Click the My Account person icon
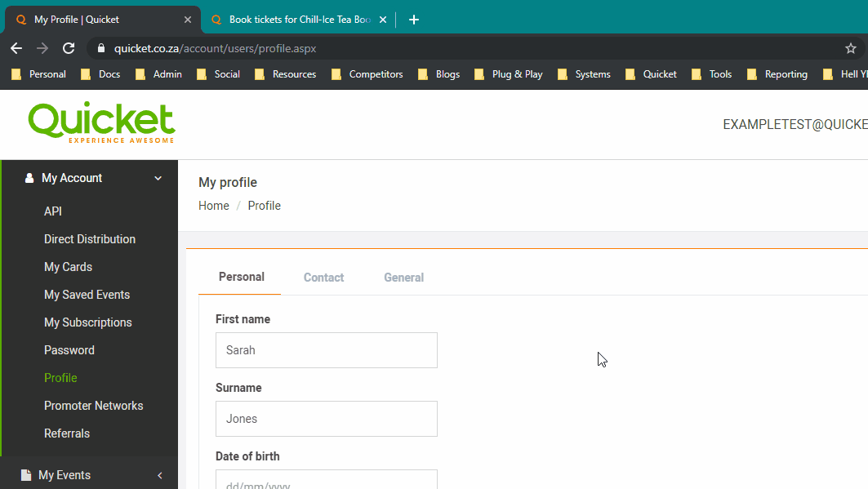Image resolution: width=868 pixels, height=489 pixels. [29, 178]
